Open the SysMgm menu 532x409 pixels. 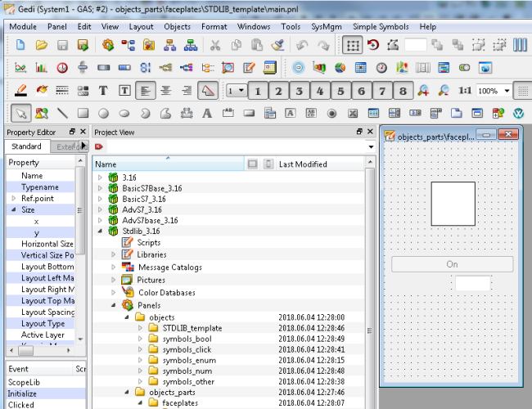pyautogui.click(x=327, y=26)
